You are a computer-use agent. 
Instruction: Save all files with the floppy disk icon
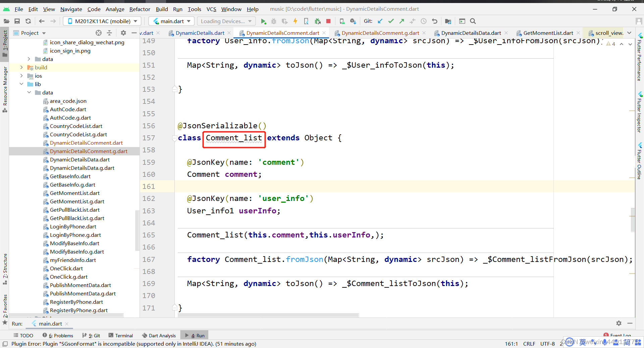pyautogui.click(x=17, y=21)
